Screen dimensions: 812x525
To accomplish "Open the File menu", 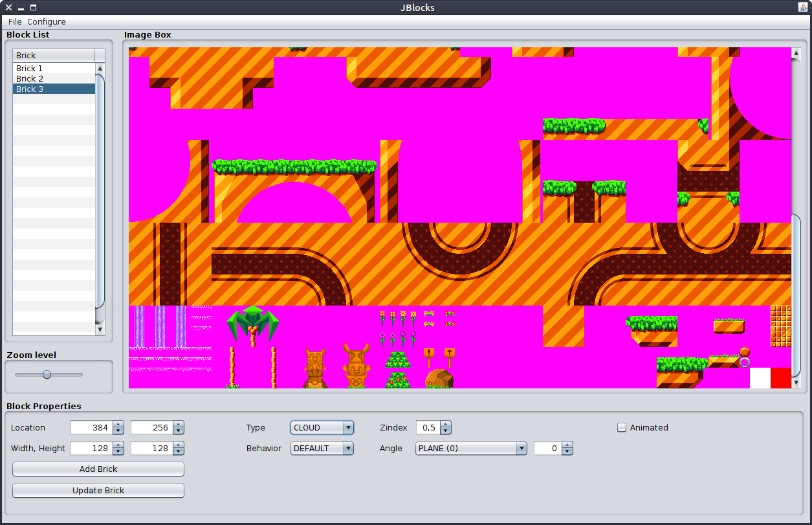I will pos(15,21).
